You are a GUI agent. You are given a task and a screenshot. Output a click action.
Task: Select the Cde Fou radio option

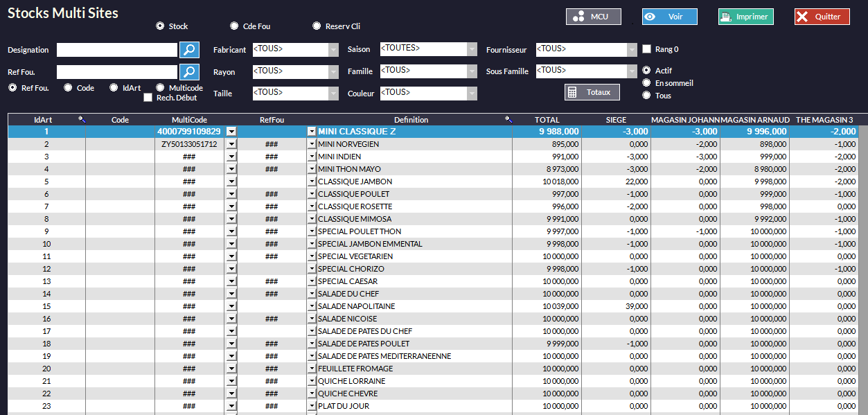click(x=234, y=26)
